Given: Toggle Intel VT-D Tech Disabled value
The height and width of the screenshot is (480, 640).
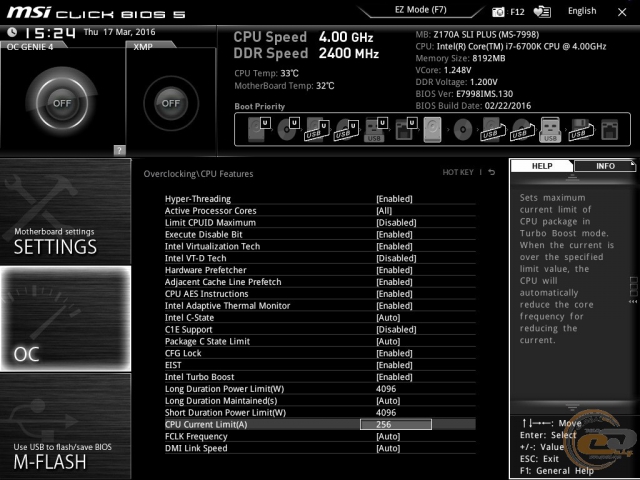Looking at the screenshot, I should coord(396,258).
